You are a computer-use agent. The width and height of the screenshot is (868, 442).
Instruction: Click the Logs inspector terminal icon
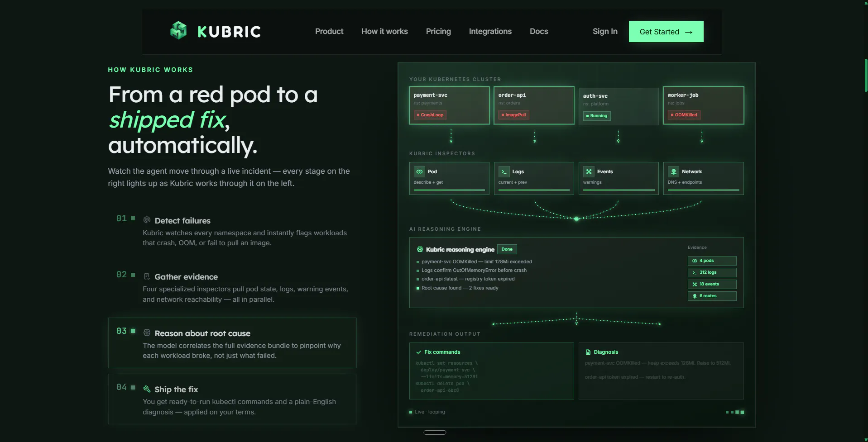coord(504,171)
